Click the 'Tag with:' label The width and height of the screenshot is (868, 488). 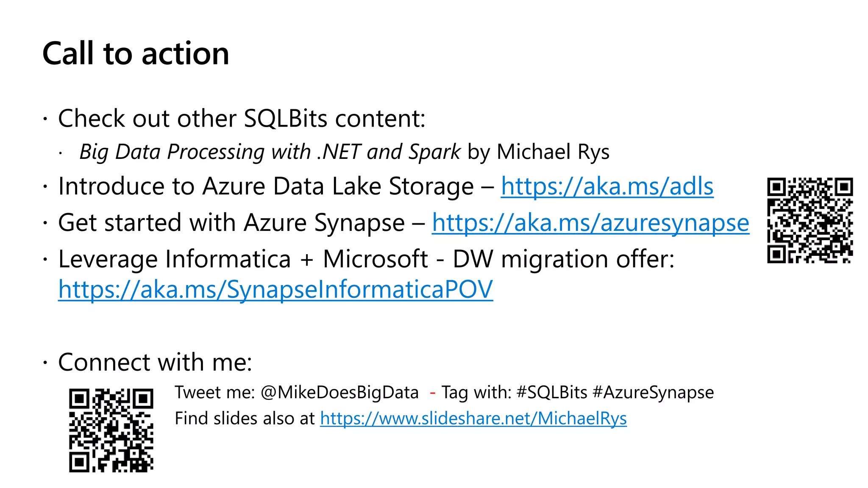click(x=476, y=393)
